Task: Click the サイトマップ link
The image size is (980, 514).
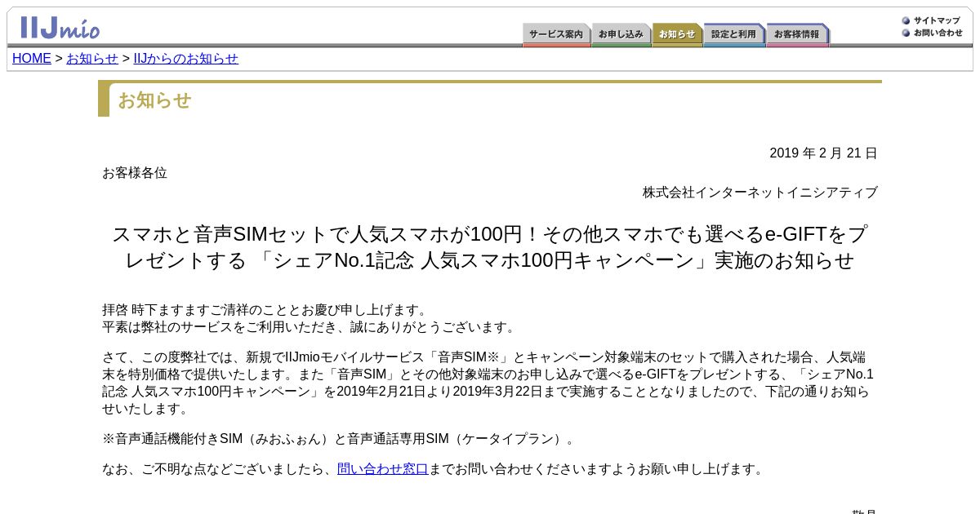Action: (937, 20)
